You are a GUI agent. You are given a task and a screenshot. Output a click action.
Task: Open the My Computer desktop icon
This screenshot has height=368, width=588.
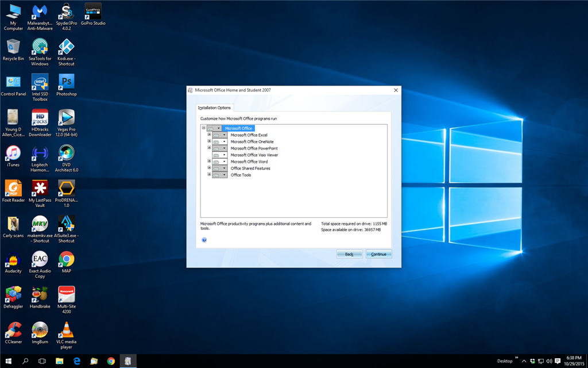click(14, 11)
